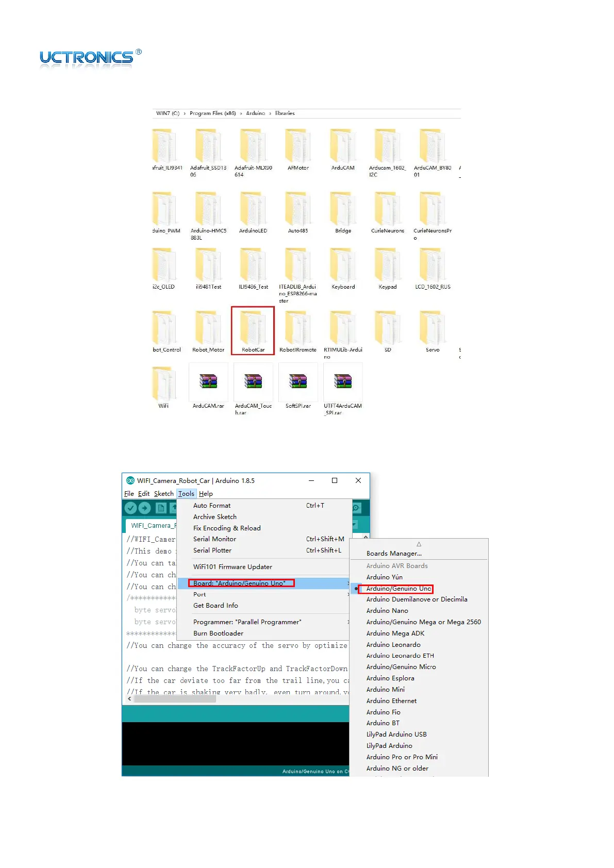614x868 pixels.
Task: Choose Arduino/Genuino Micro board
Action: point(401,667)
